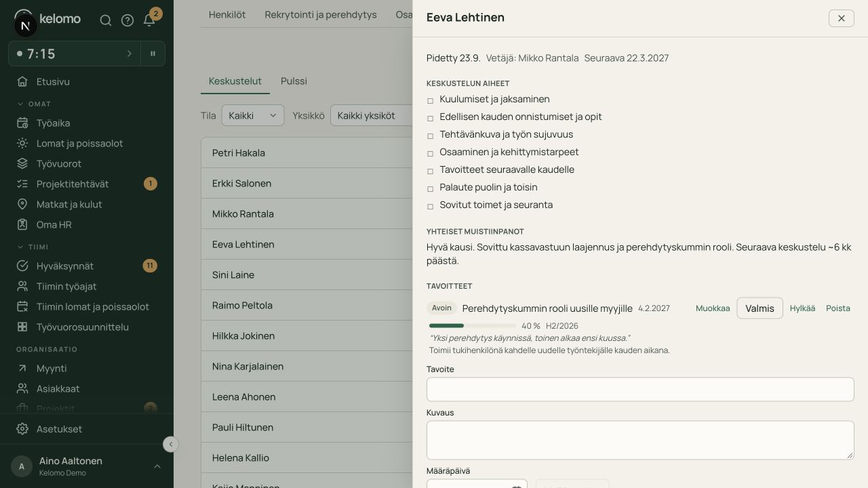The image size is (868, 488).
Task: Open the search magnifier icon
Action: (x=106, y=20)
